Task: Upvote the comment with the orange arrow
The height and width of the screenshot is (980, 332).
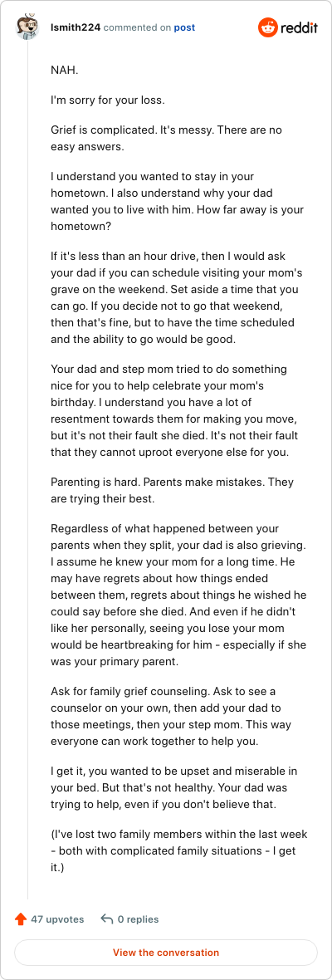Action: [x=21, y=919]
